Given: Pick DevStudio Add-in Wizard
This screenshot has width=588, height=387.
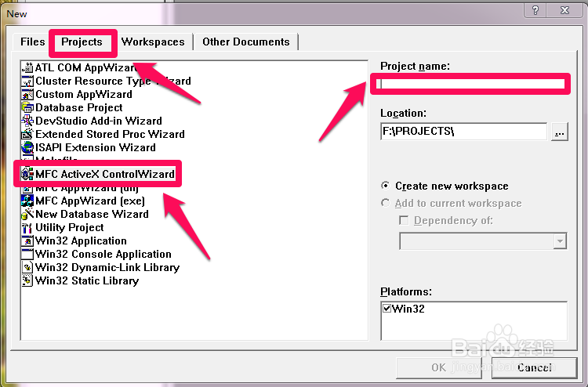Looking at the screenshot, I should click(99, 121).
